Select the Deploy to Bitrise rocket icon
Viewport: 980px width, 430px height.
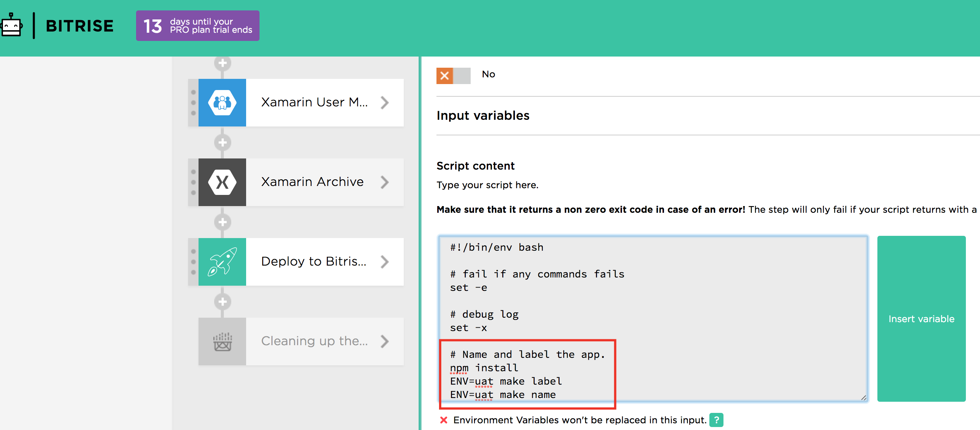coord(222,261)
